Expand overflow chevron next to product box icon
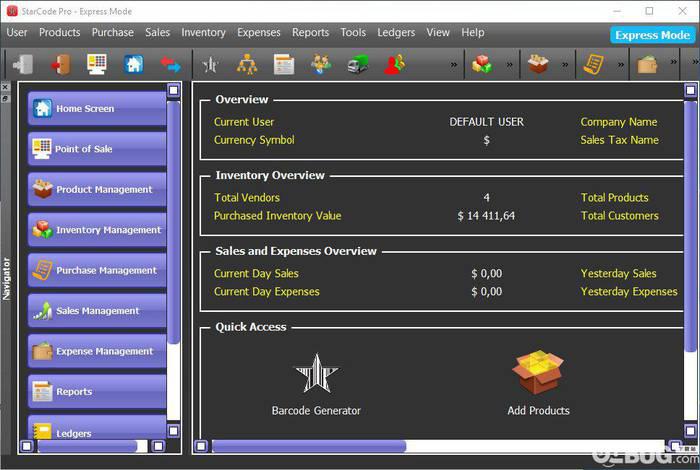 tap(565, 65)
